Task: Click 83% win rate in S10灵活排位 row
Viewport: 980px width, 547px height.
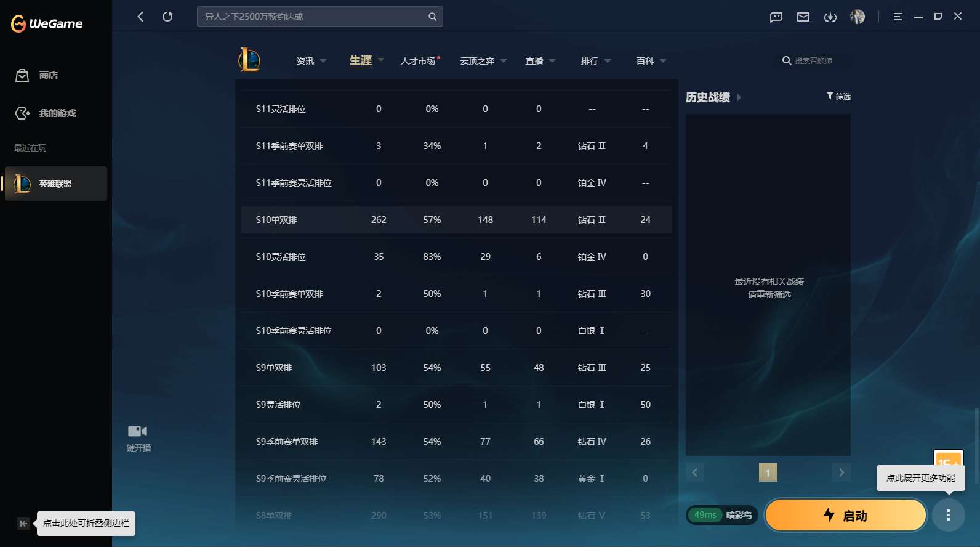Action: tap(432, 257)
